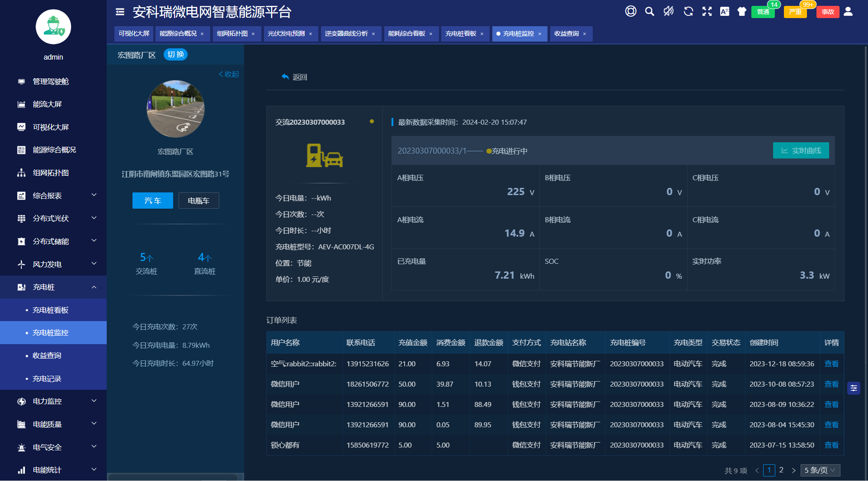Click the 99+ badge on 严重 alerts
868x481 pixels.
point(809,4)
